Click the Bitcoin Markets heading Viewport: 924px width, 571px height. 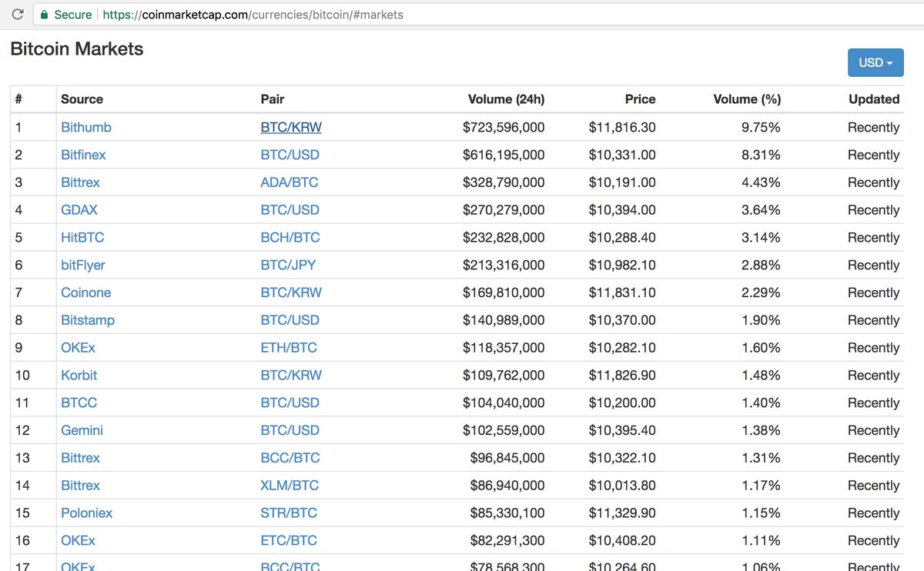point(77,49)
